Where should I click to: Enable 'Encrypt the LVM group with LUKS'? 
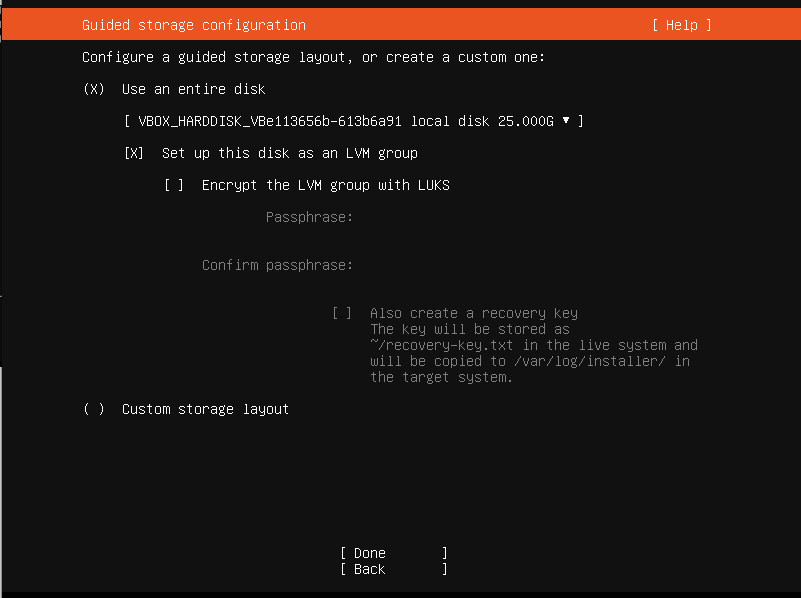[174, 185]
